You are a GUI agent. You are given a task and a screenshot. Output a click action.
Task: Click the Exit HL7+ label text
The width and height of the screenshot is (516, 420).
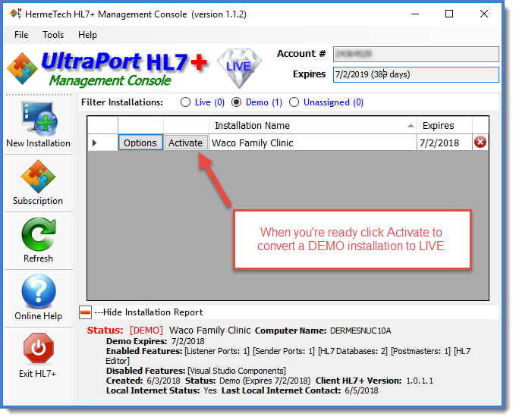[37, 374]
